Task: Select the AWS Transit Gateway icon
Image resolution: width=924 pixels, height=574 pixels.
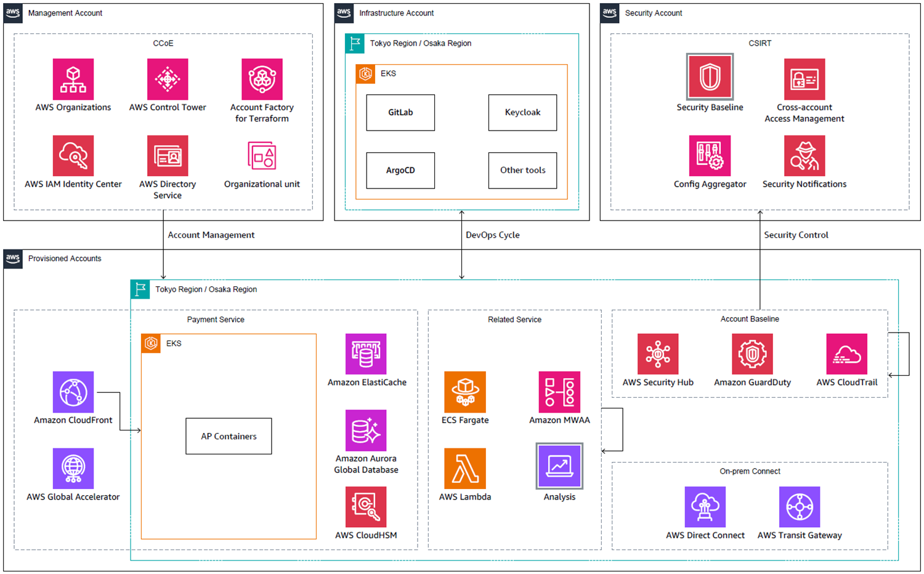Action: coord(800,507)
